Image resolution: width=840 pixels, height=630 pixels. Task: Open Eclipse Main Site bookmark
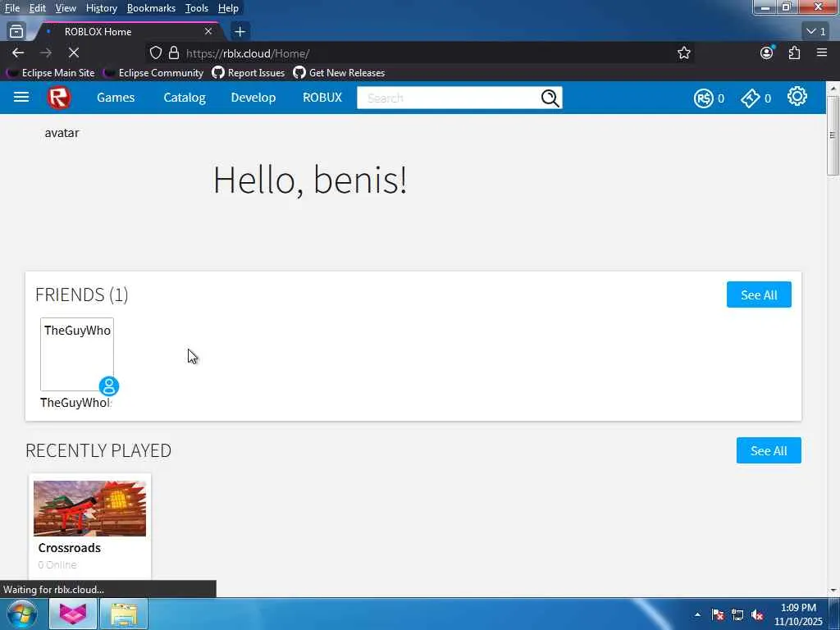click(x=52, y=73)
